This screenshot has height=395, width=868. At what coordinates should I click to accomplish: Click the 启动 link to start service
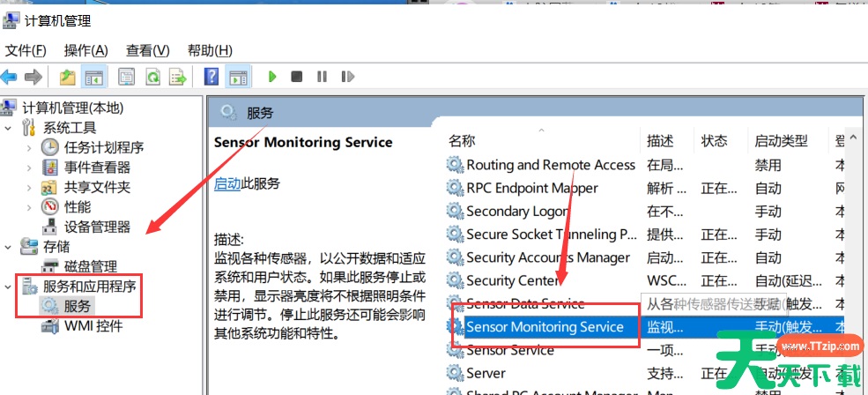tap(227, 183)
